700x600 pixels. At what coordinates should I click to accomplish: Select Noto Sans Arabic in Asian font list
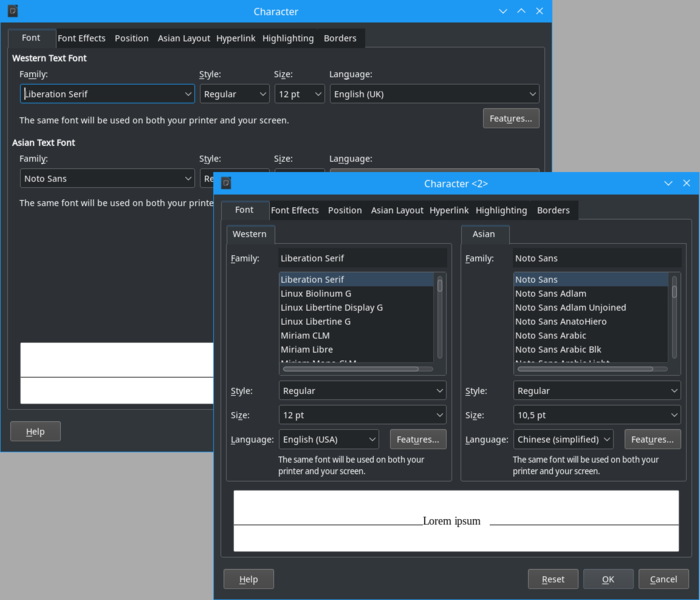[551, 336]
